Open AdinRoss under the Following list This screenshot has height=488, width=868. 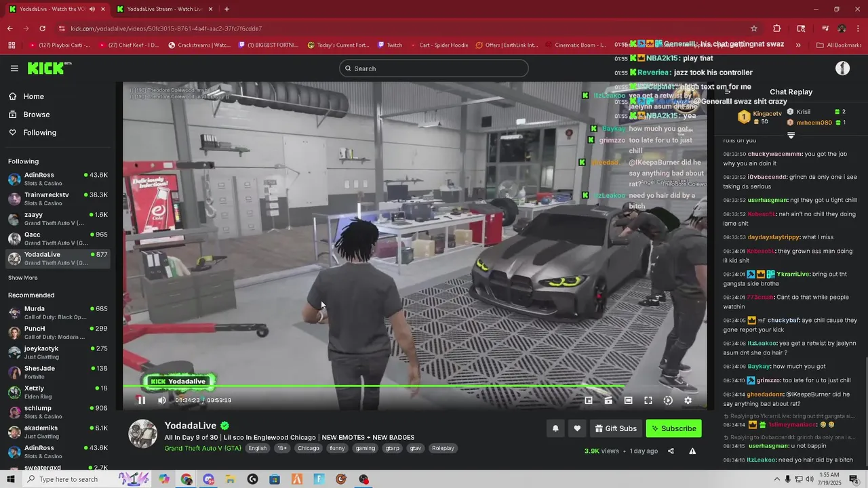click(x=58, y=179)
